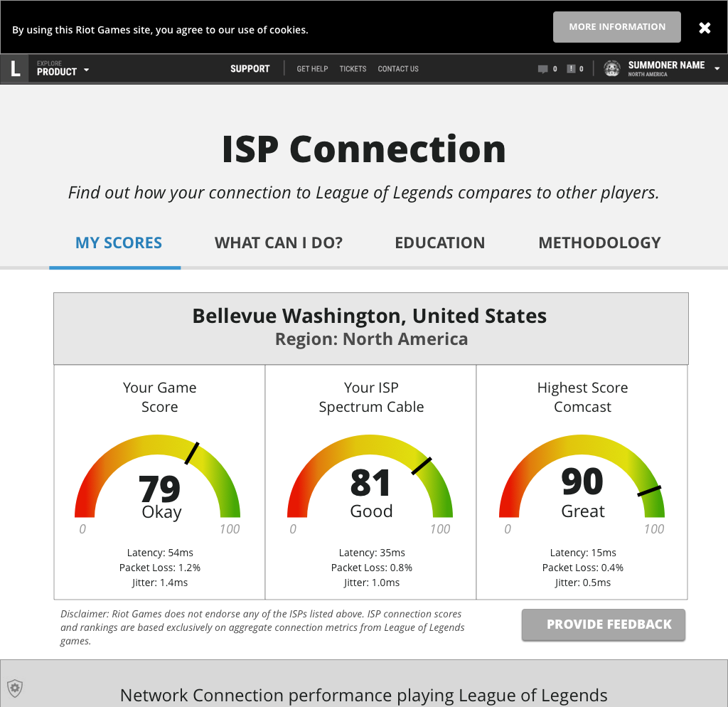The height and width of the screenshot is (707, 728).
Task: Click the More Information button
Action: pyautogui.click(x=616, y=27)
